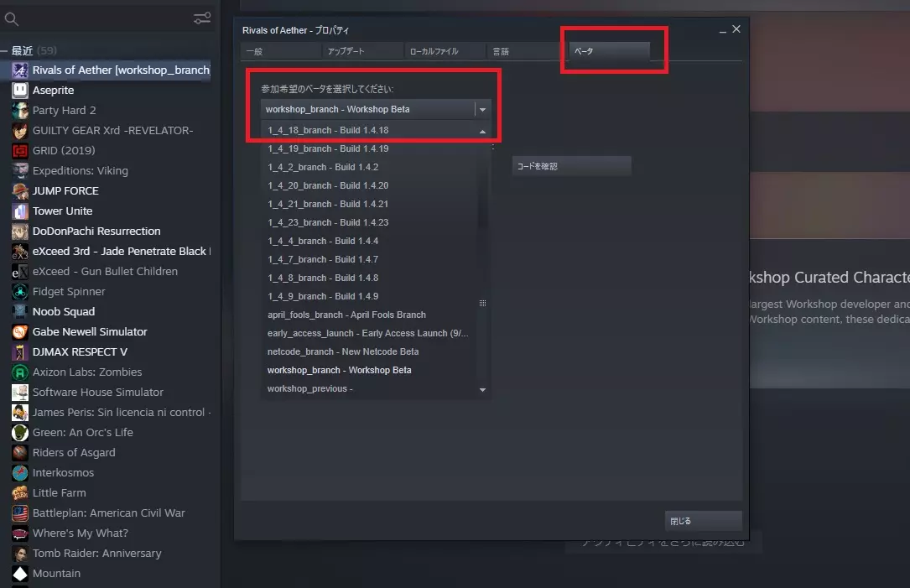Switch to the ローカルファイル tab
The image size is (910, 588).
(x=445, y=51)
